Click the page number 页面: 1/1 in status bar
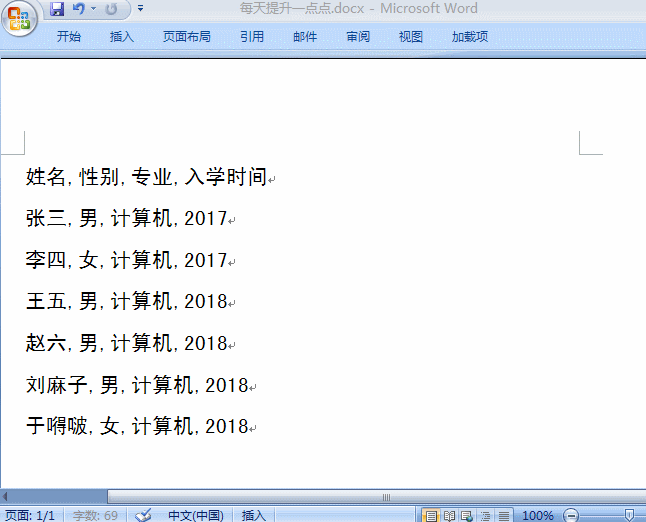Image resolution: width=646 pixels, height=522 pixels. 30,515
